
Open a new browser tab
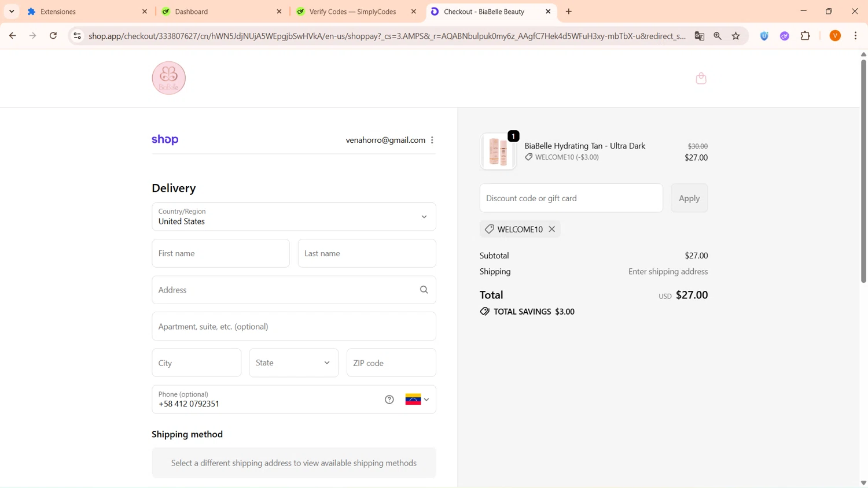click(x=569, y=12)
